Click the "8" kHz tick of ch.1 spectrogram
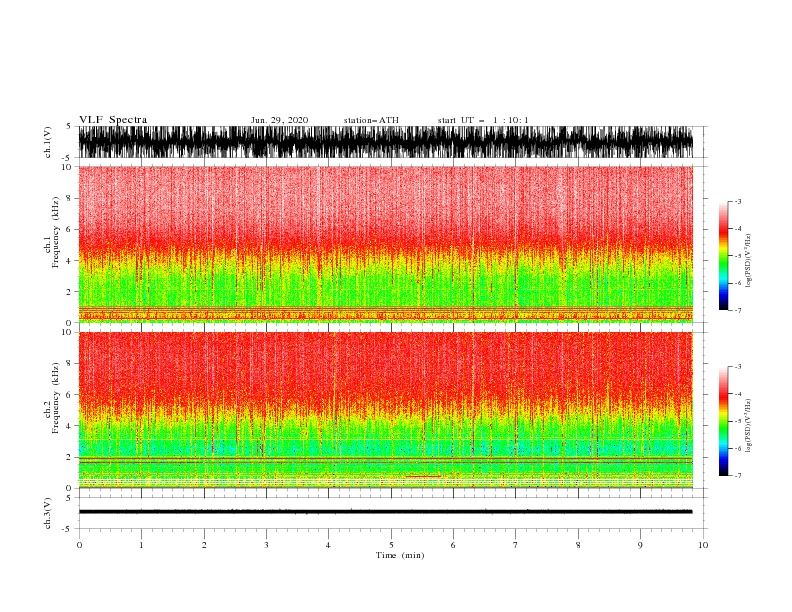Screen dimensions: 792x612 [70, 198]
